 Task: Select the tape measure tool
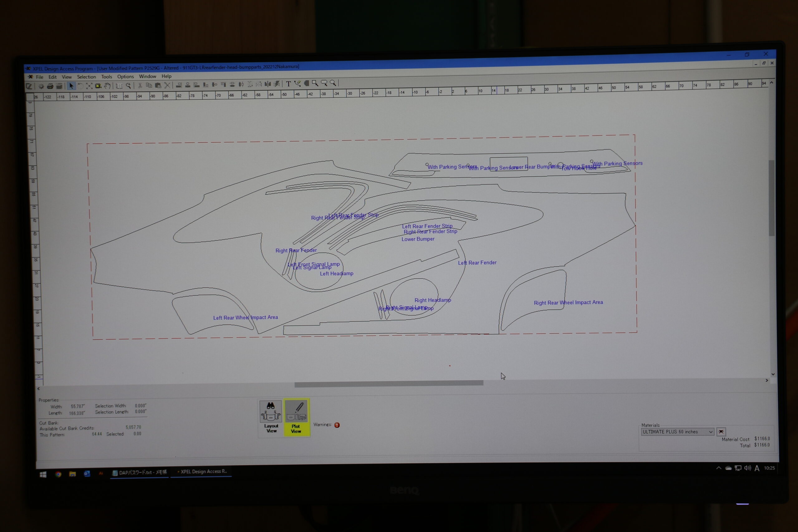(99, 86)
